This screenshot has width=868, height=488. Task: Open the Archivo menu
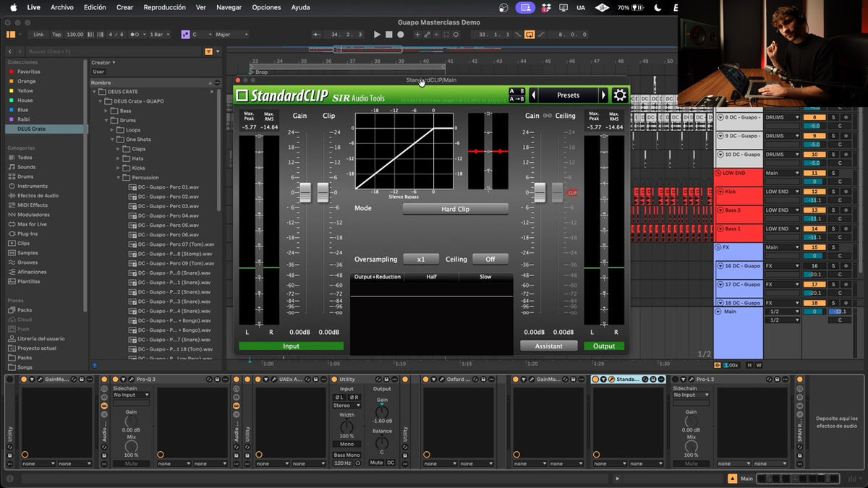[x=62, y=7]
